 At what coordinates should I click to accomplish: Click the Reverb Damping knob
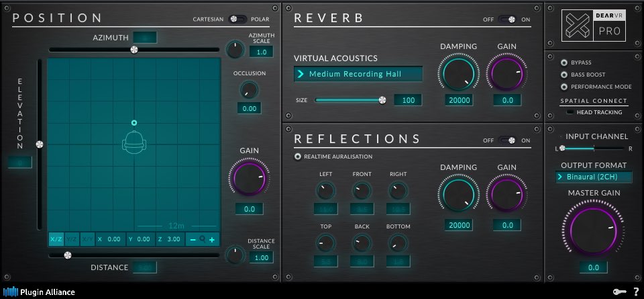[x=459, y=74]
